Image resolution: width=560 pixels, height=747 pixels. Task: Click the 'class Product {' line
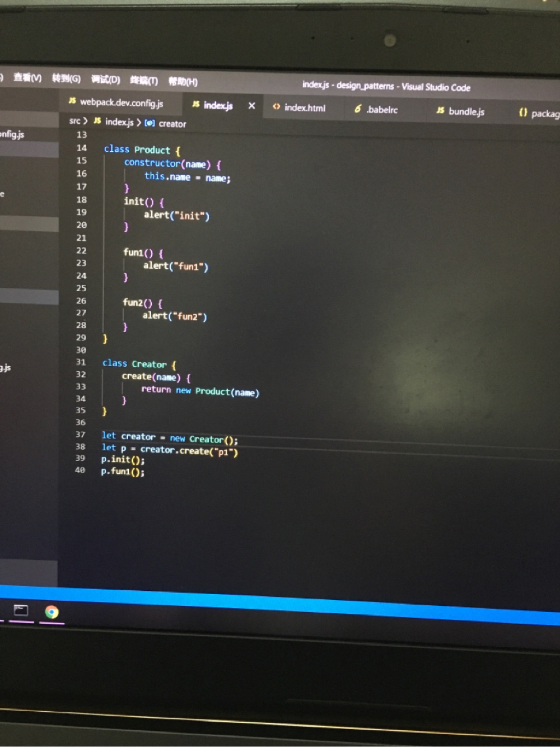click(x=142, y=150)
